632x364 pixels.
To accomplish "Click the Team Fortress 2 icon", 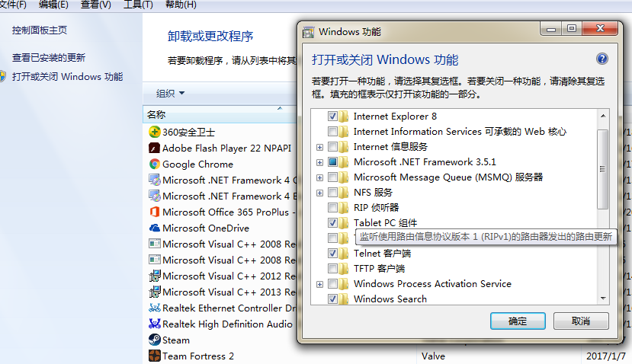I will pyautogui.click(x=154, y=356).
